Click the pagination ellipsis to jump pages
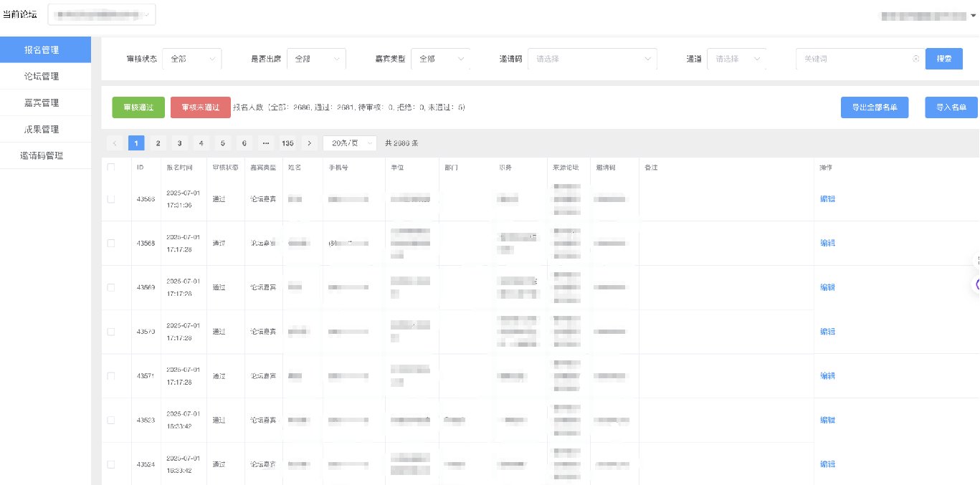Screen dimensions: 980x485 (x=266, y=143)
